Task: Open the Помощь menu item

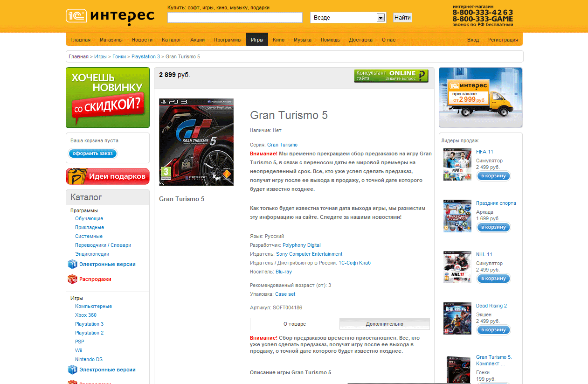Action: (x=330, y=40)
